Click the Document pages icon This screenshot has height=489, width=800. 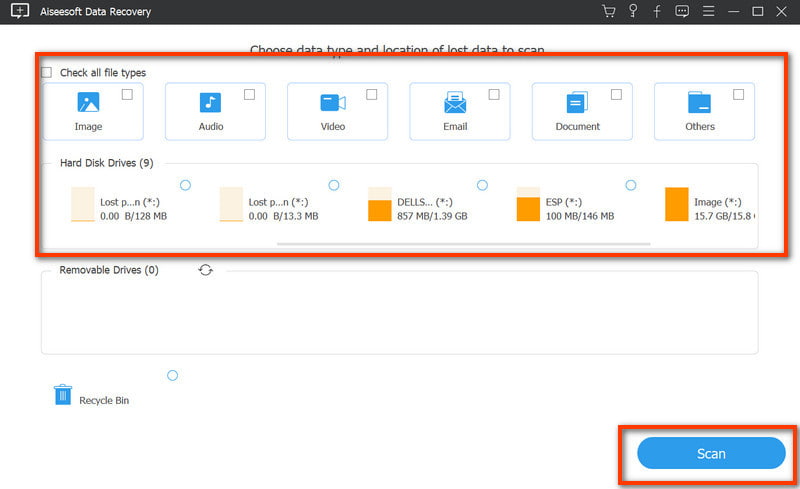click(x=577, y=102)
